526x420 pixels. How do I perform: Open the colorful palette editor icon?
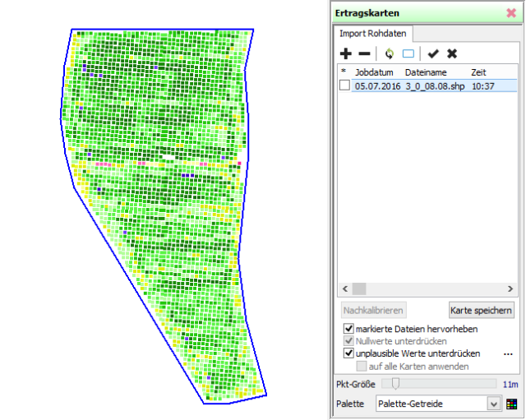coord(511,404)
